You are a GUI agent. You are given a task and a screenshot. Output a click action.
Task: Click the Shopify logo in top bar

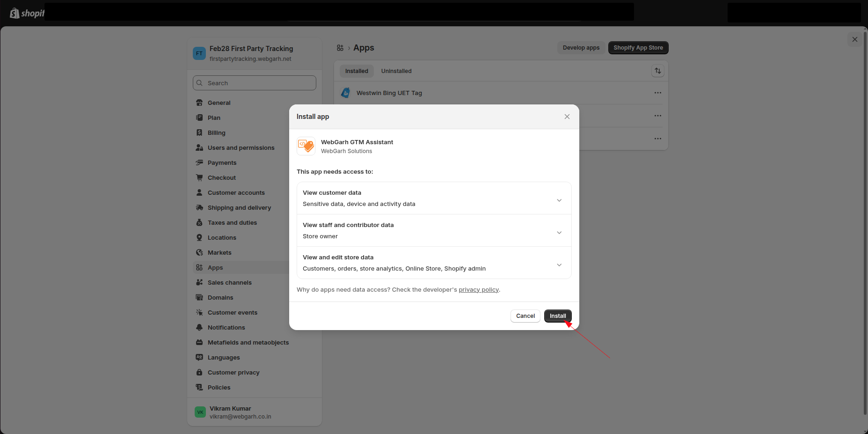pyautogui.click(x=27, y=13)
